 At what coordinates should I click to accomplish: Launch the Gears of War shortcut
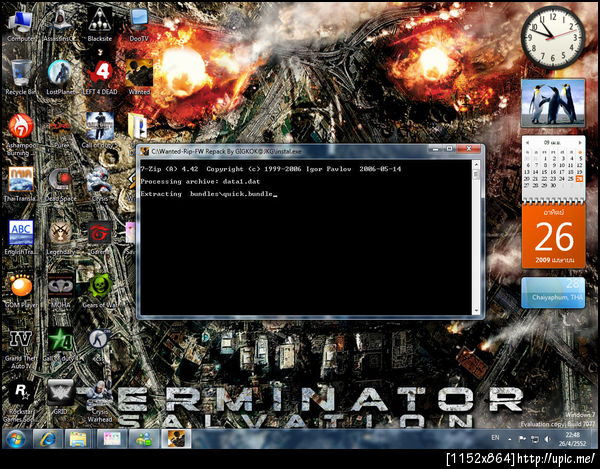pyautogui.click(x=100, y=291)
